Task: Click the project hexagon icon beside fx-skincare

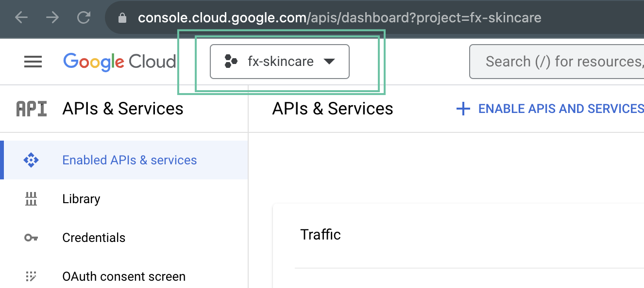Action: (x=231, y=62)
